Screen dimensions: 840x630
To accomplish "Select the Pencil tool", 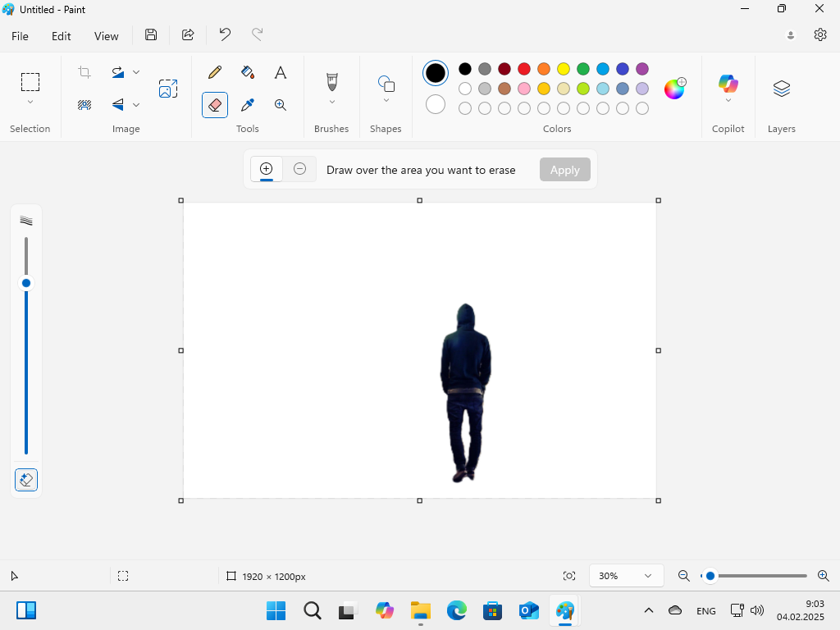I will click(x=215, y=72).
